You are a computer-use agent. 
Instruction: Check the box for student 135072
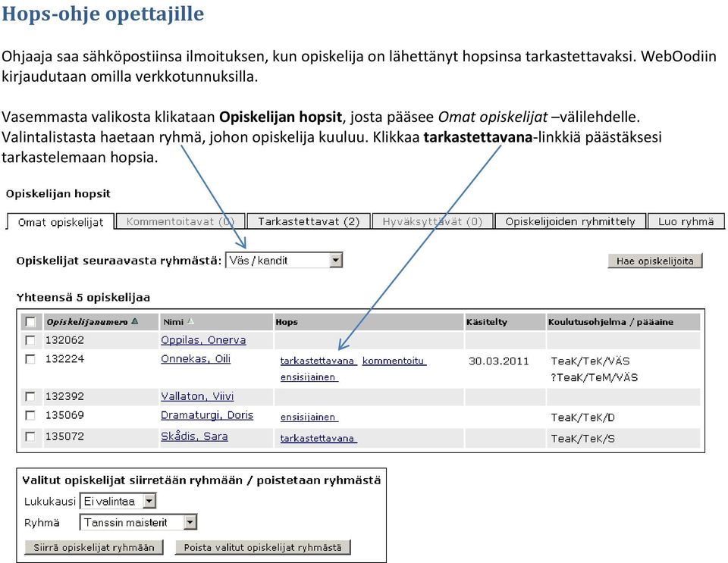click(30, 437)
